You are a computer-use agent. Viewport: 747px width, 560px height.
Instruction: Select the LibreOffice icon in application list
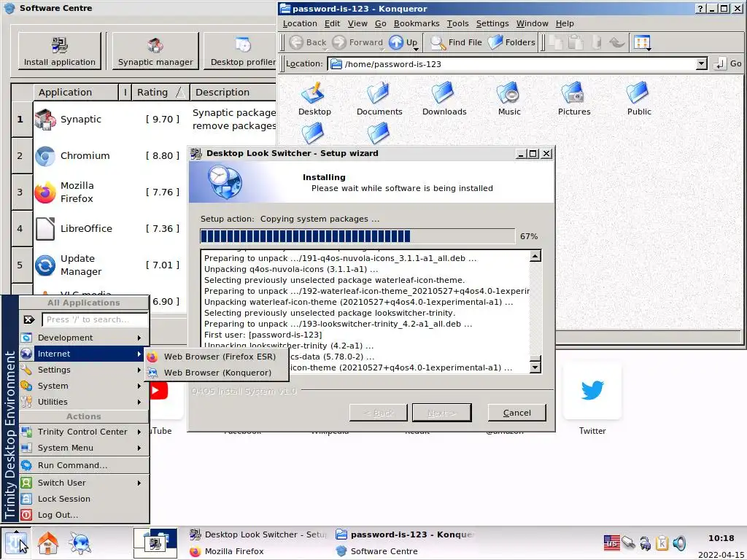click(x=45, y=228)
